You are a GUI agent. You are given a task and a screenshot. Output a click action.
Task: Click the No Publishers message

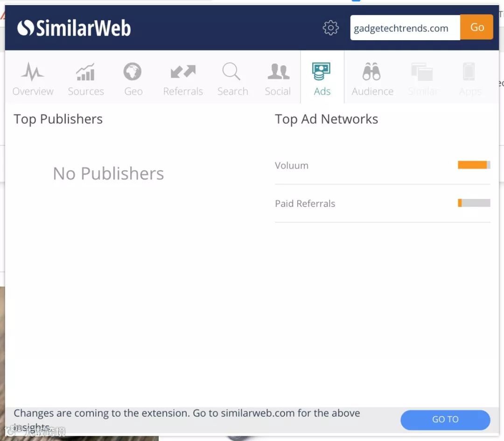coord(108,174)
